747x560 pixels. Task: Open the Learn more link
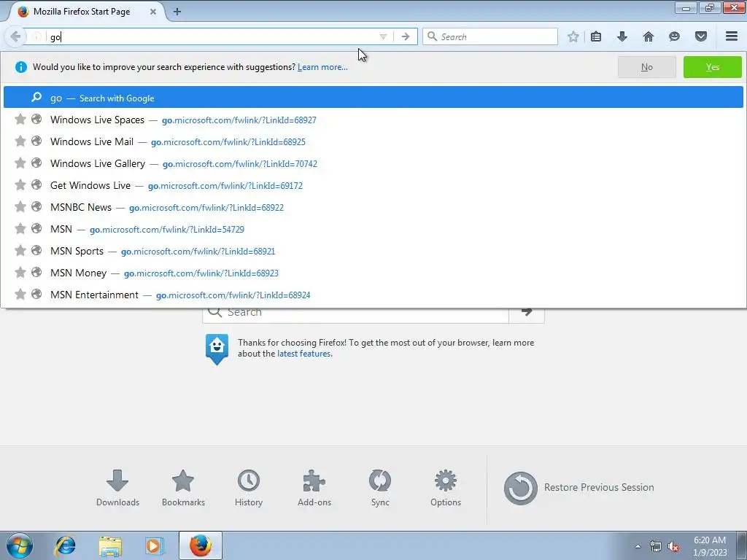coord(322,67)
